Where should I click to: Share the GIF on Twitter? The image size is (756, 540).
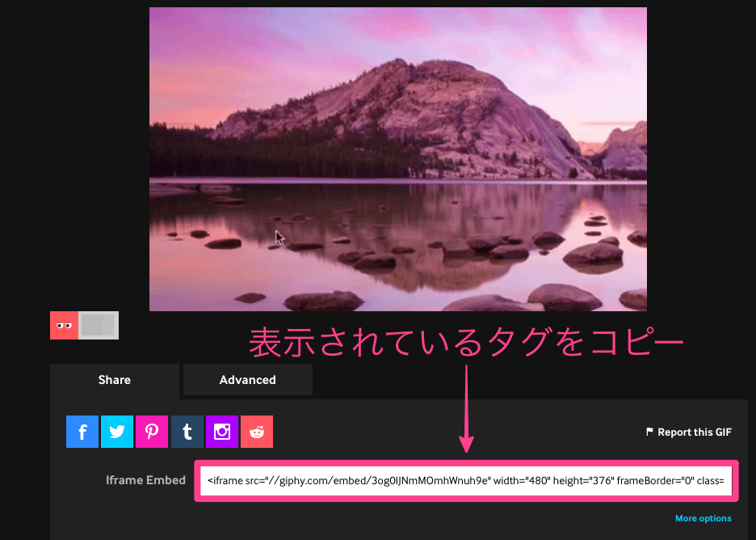[x=116, y=432]
